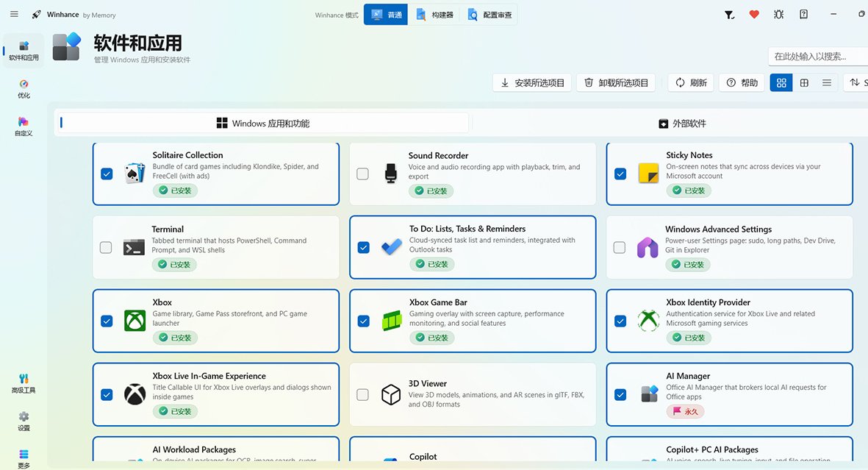Click 已安装 badge under Sound Recorder
This screenshot has height=470, width=868.
point(431,191)
